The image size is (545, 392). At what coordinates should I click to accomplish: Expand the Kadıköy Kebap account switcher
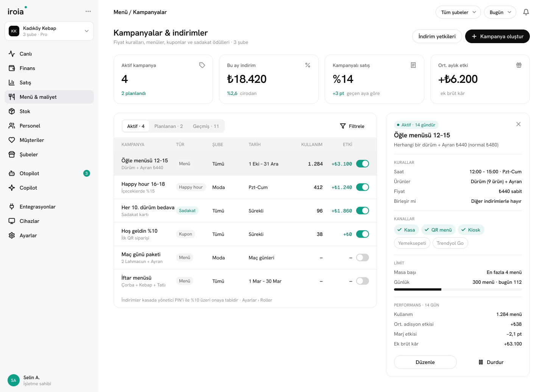coord(49,31)
